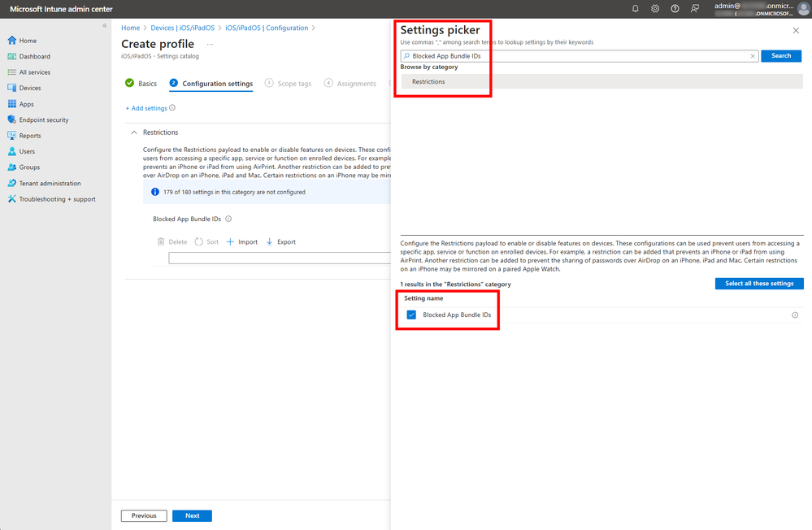Clear the settings picker search box

coord(753,56)
